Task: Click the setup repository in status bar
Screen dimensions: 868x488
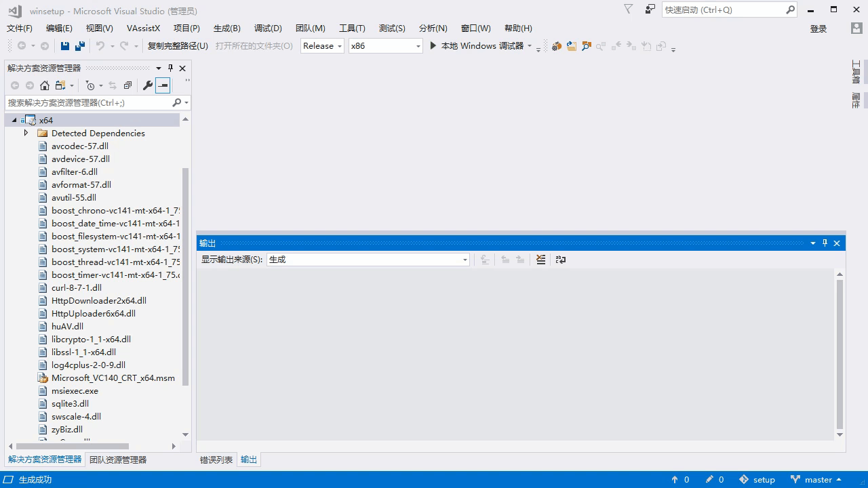Action: [757, 480]
